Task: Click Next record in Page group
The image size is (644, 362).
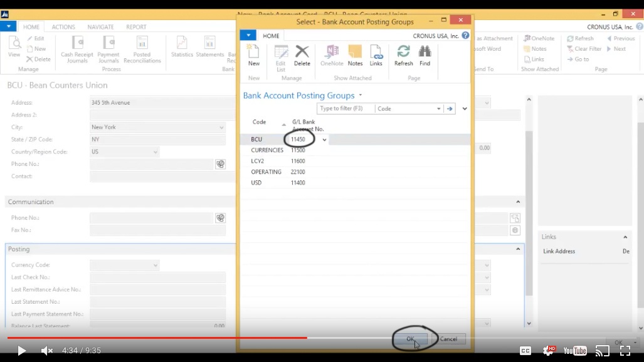Action: [616, 48]
